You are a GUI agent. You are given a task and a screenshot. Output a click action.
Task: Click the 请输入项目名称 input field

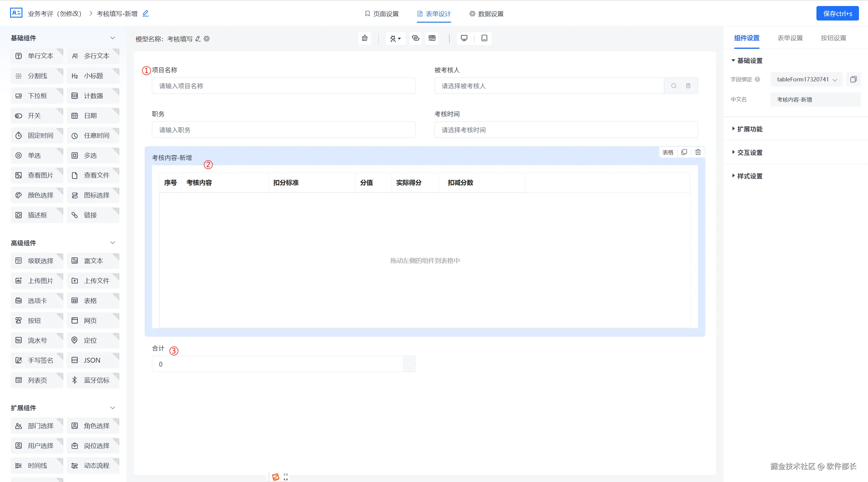pos(283,86)
